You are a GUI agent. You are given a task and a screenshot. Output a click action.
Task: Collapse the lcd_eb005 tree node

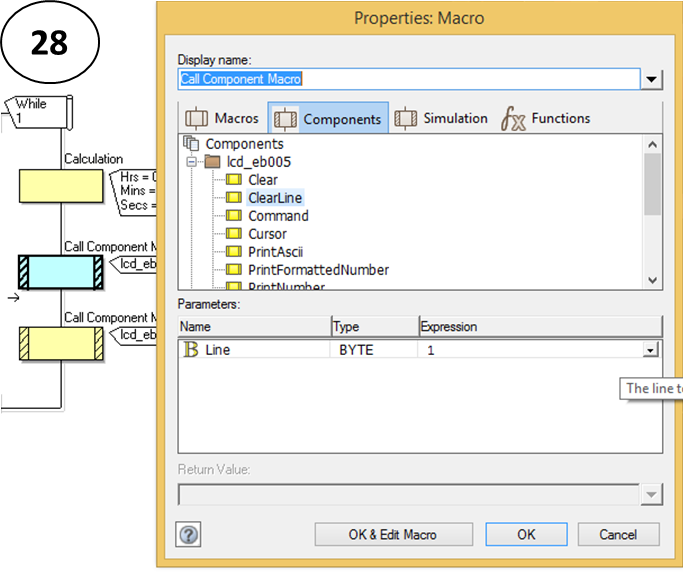tap(191, 162)
